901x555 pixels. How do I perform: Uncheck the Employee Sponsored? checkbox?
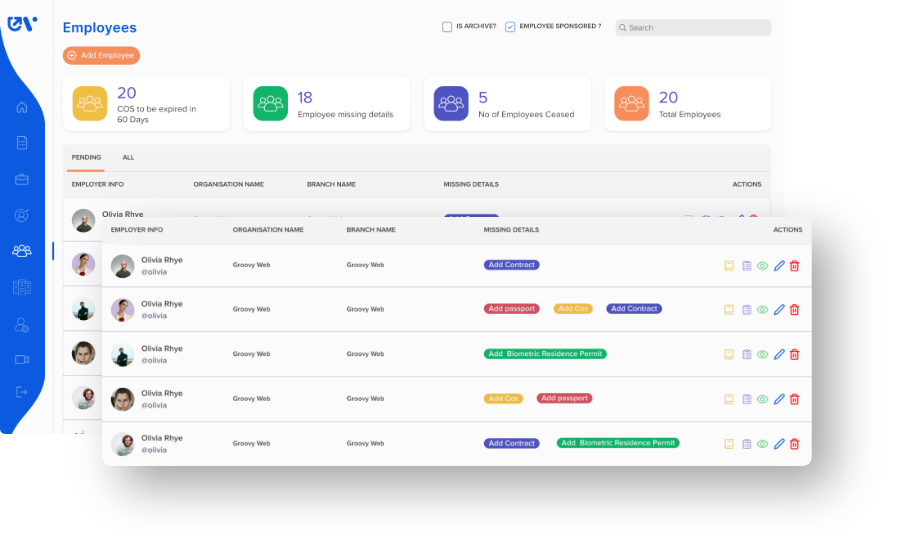pos(510,27)
